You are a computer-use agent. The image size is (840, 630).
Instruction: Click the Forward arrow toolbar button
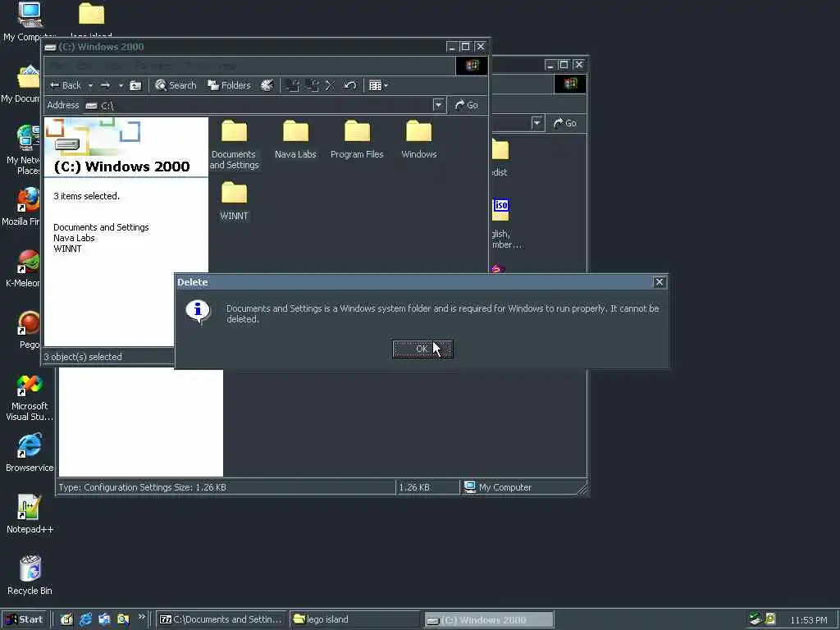click(x=106, y=85)
